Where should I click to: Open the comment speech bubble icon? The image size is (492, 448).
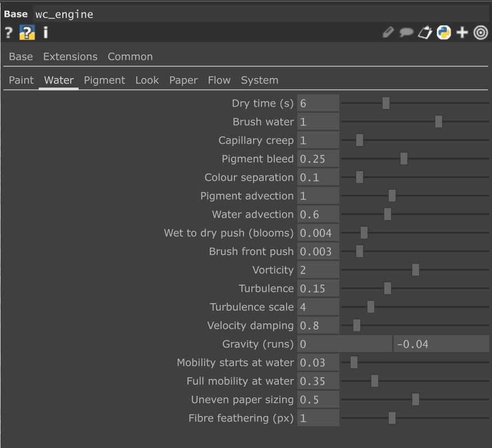click(x=406, y=33)
